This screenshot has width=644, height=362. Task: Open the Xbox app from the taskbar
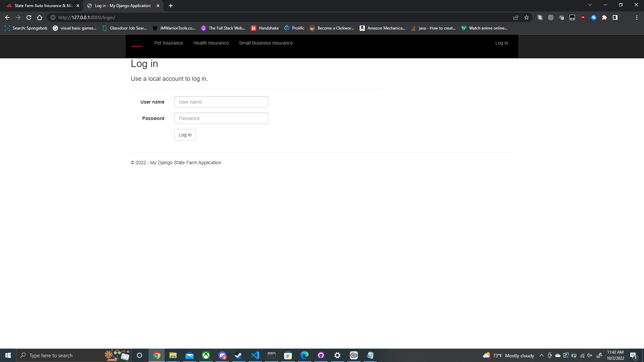click(x=206, y=355)
